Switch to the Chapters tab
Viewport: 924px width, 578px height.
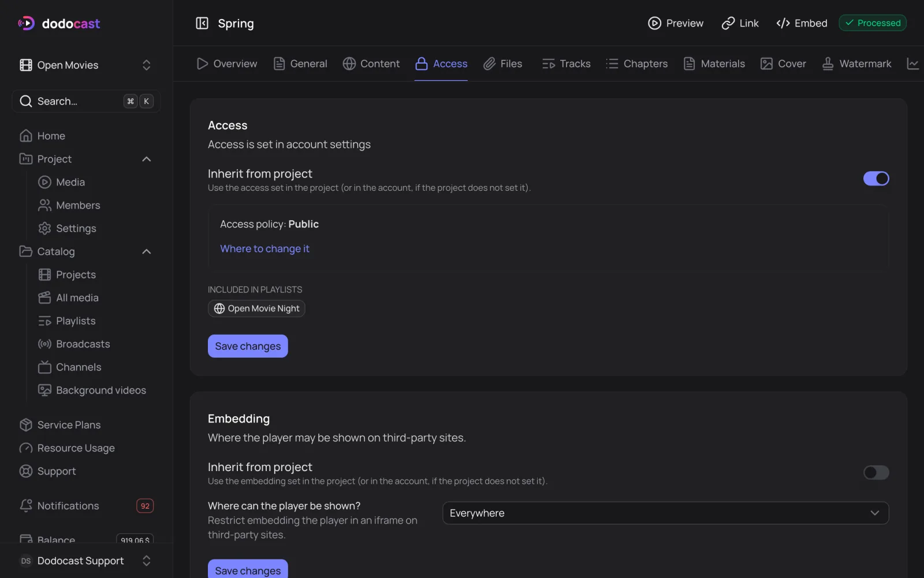637,64
